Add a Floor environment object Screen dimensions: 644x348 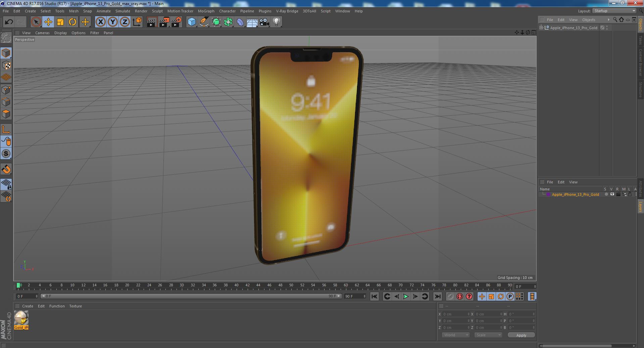[x=252, y=22]
